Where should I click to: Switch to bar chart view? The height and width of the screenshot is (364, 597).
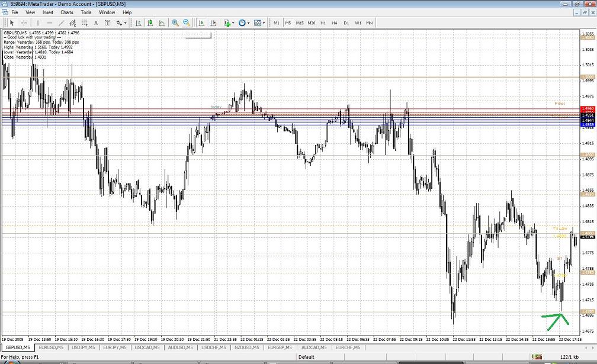point(139,23)
